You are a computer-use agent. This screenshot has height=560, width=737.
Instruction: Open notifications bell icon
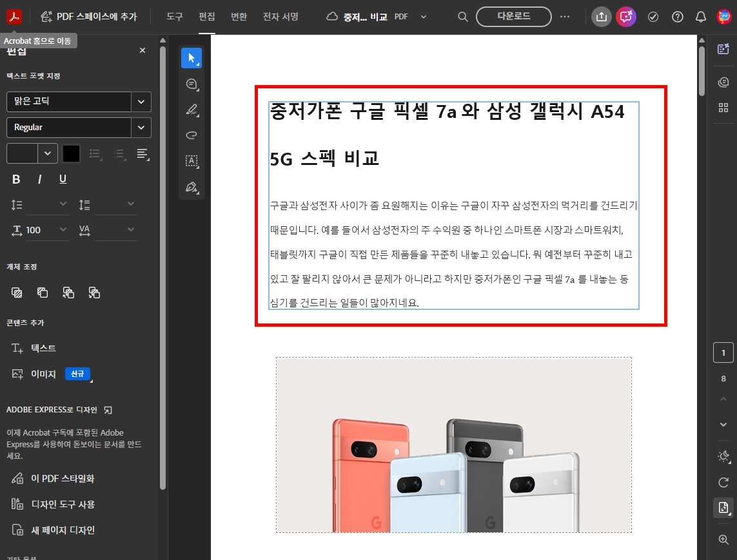701,17
